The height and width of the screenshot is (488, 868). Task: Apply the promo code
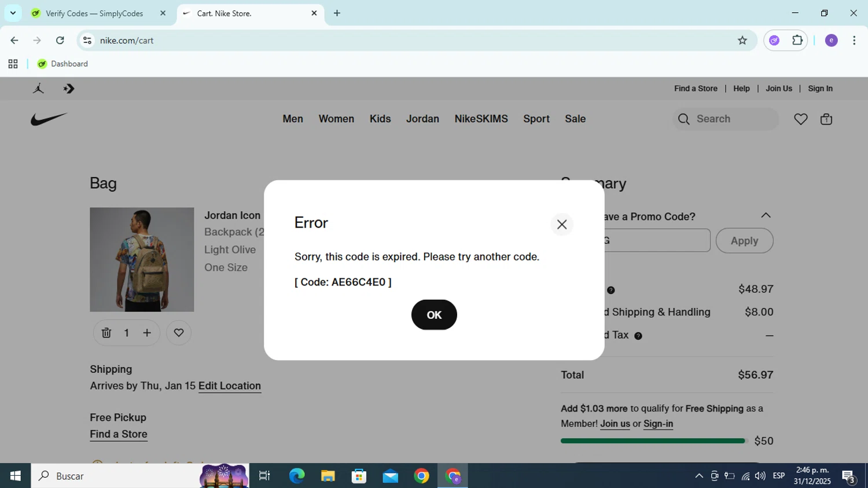(744, 241)
